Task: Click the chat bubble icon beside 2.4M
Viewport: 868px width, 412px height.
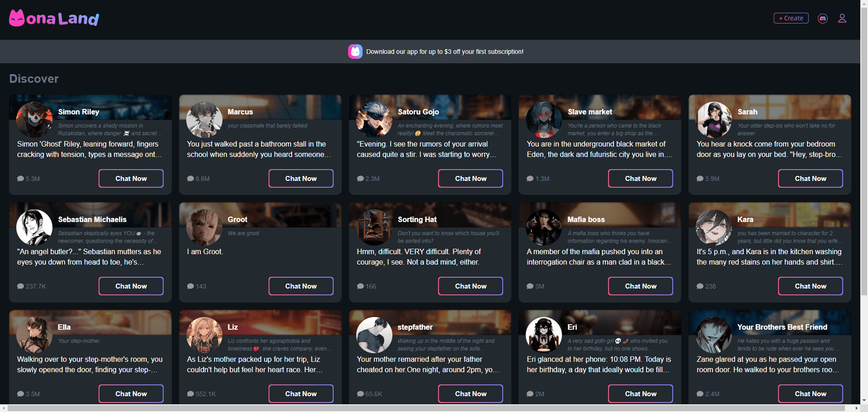Action: coord(700,394)
